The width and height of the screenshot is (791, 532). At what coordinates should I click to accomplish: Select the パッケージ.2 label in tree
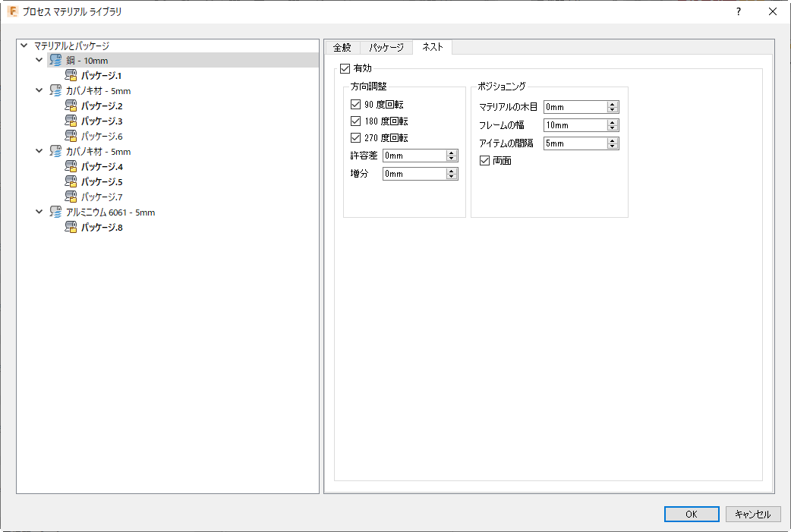(102, 106)
